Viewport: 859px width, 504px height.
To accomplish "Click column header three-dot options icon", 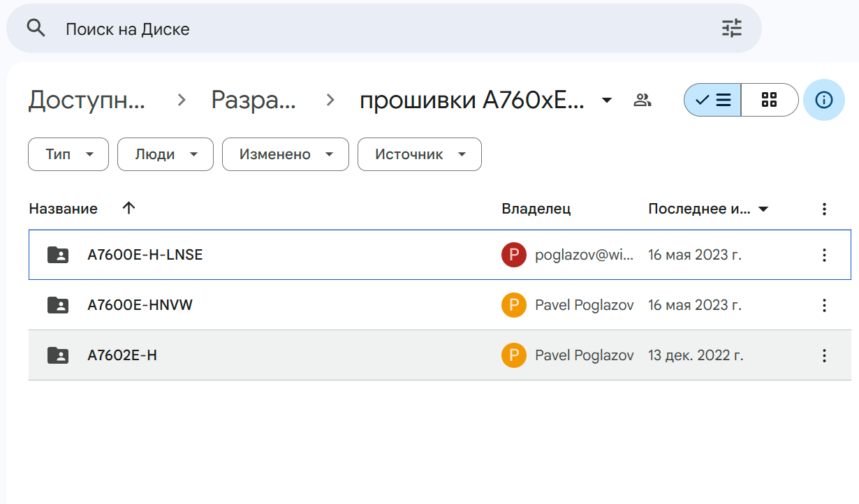I will pyautogui.click(x=824, y=209).
